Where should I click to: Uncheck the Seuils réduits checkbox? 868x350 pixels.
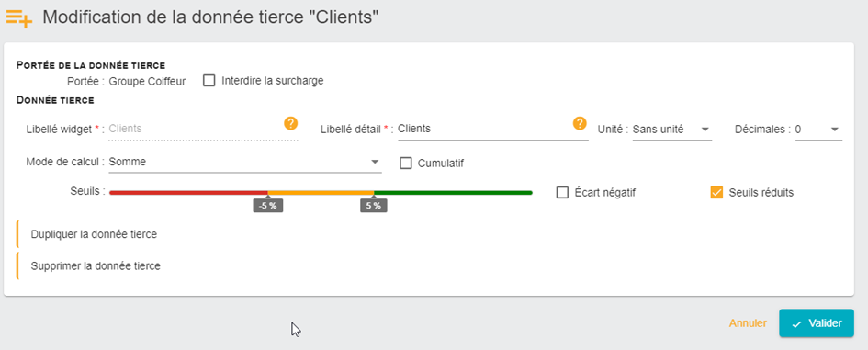click(716, 193)
